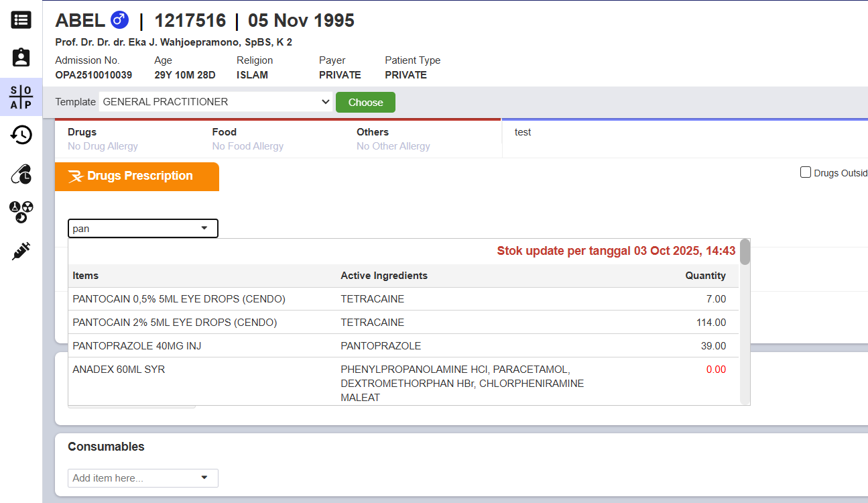
Task: Expand the Consumables item dropdown arrow
Action: [x=204, y=478]
